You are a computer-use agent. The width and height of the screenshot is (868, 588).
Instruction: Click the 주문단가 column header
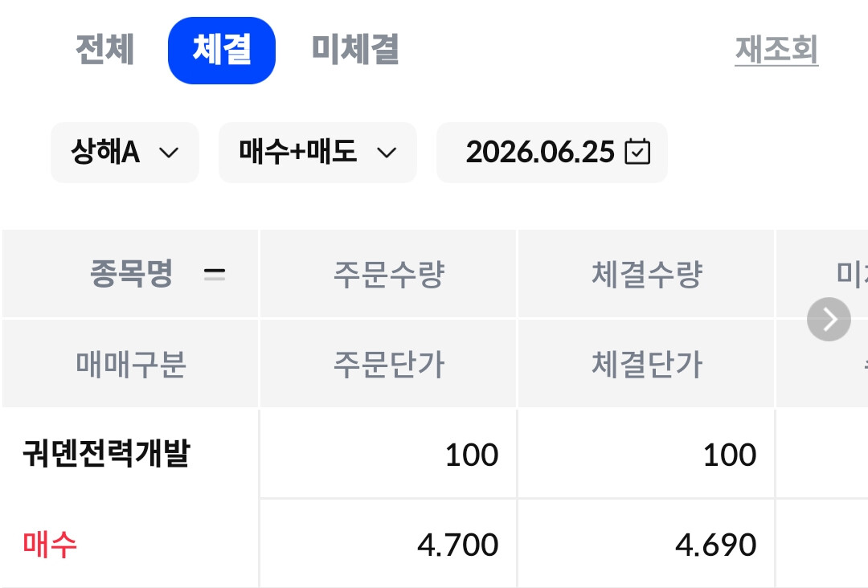388,364
